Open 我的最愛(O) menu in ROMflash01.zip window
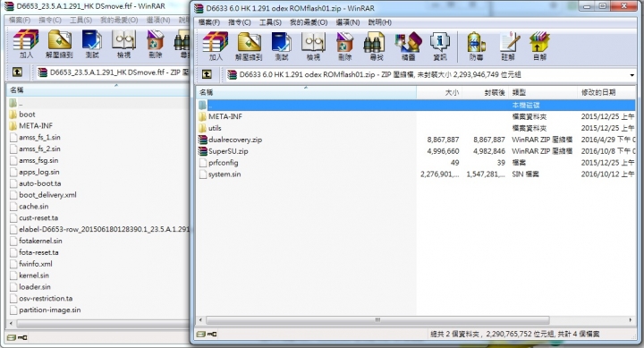Screen dimensions: 644x348 point(309,22)
